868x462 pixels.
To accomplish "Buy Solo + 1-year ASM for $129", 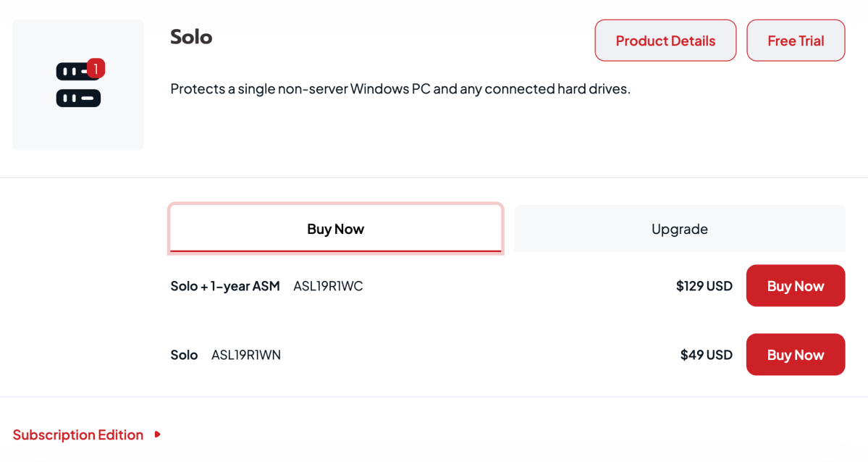I will 796,286.
